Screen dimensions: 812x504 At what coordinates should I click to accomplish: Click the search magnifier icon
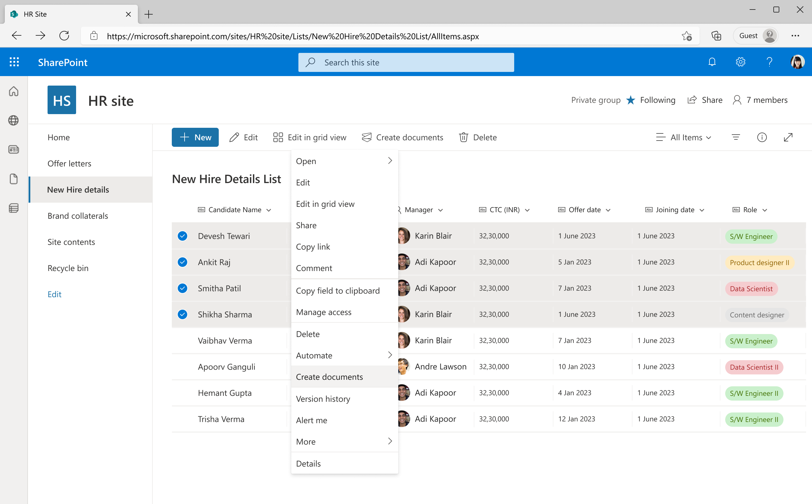[x=310, y=62]
